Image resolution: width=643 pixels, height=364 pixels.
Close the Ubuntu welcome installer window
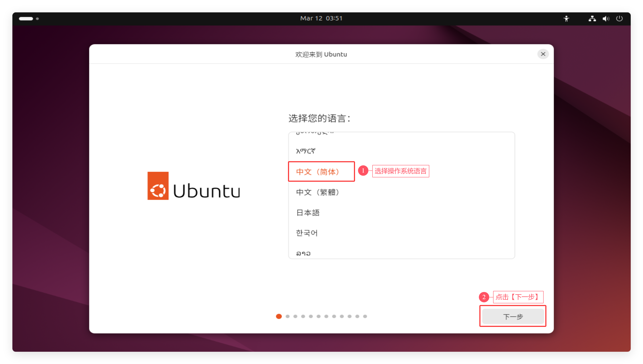543,54
